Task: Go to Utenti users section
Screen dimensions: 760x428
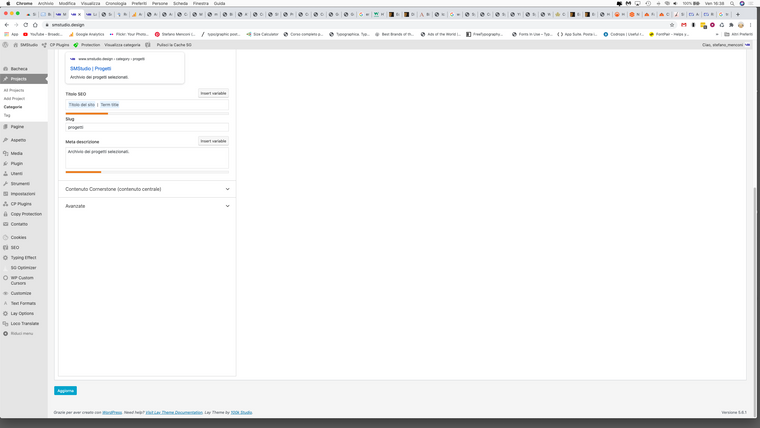Action: click(x=17, y=173)
